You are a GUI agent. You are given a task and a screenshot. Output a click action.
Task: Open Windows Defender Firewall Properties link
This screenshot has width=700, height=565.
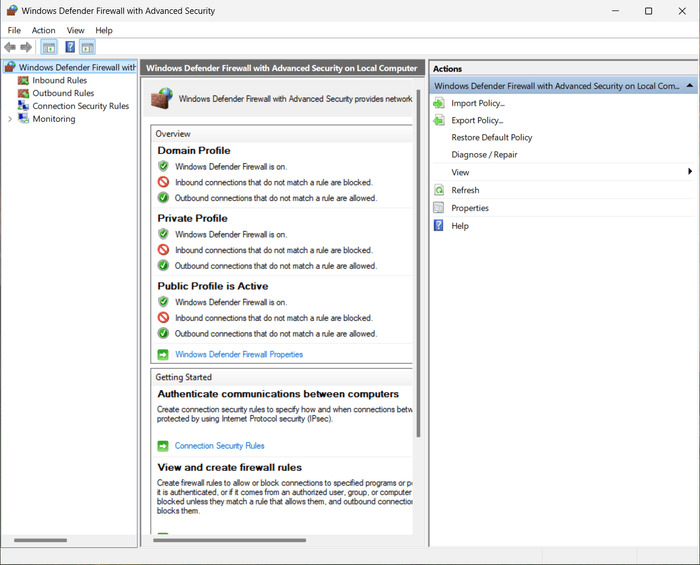pos(238,354)
